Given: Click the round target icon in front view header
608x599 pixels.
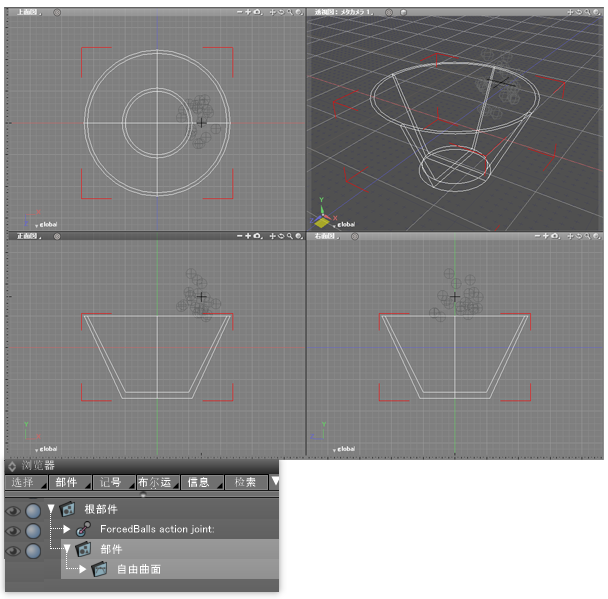Looking at the screenshot, I should pos(57,236).
